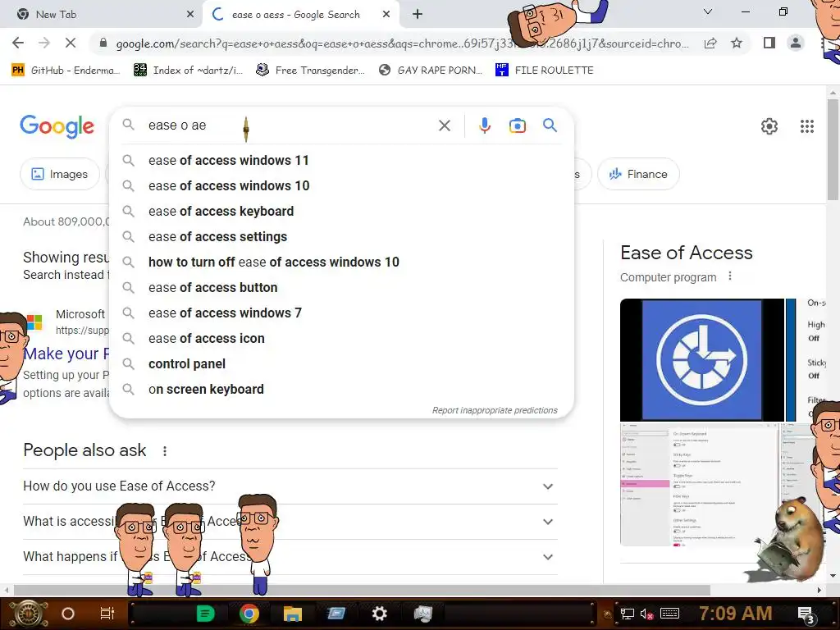Clear the search box with the X icon
Image resolution: width=840 pixels, height=630 pixels.
444,126
